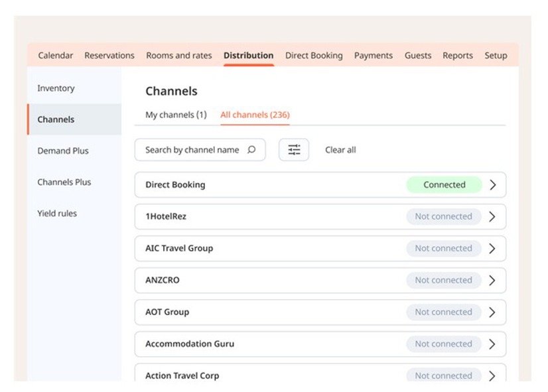Open the Reports section in top navigation
The height and width of the screenshot is (392, 548).
coord(458,56)
